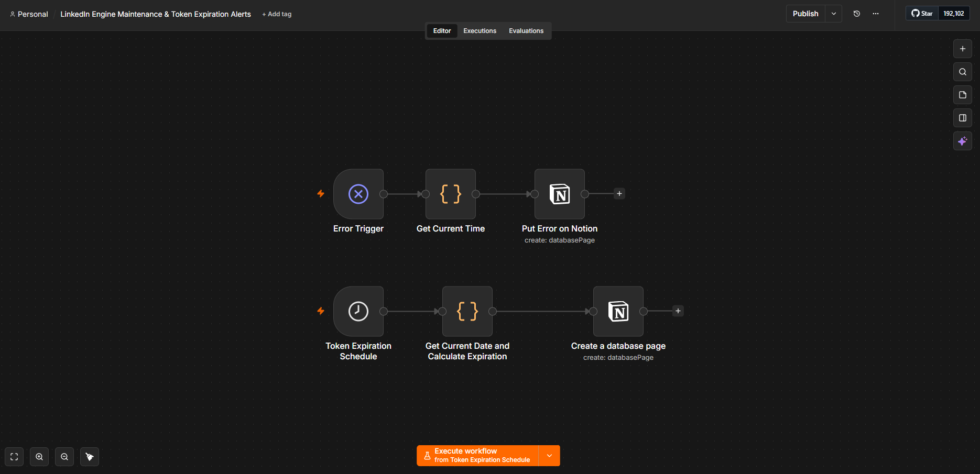Add a sticky note from side toolbar

coord(963,95)
